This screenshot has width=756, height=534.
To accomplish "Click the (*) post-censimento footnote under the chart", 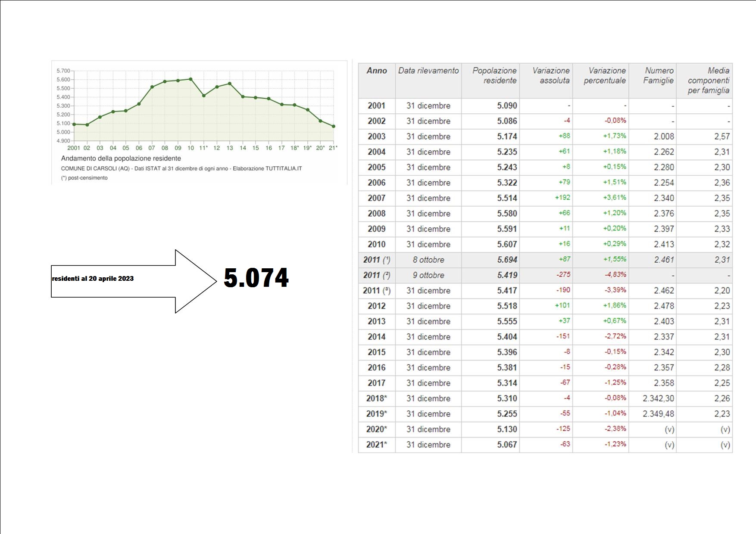I will point(84,178).
